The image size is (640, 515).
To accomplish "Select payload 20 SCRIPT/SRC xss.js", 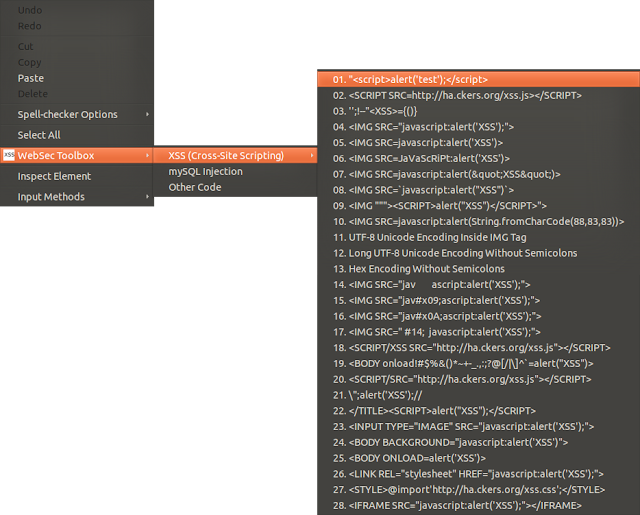I will pyautogui.click(x=478, y=380).
